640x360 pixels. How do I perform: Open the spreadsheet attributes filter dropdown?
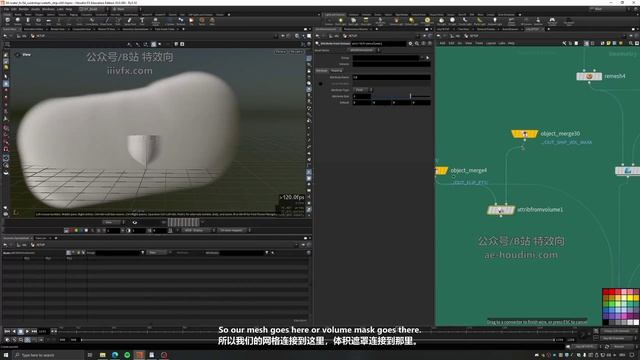pyautogui.click(x=267, y=253)
